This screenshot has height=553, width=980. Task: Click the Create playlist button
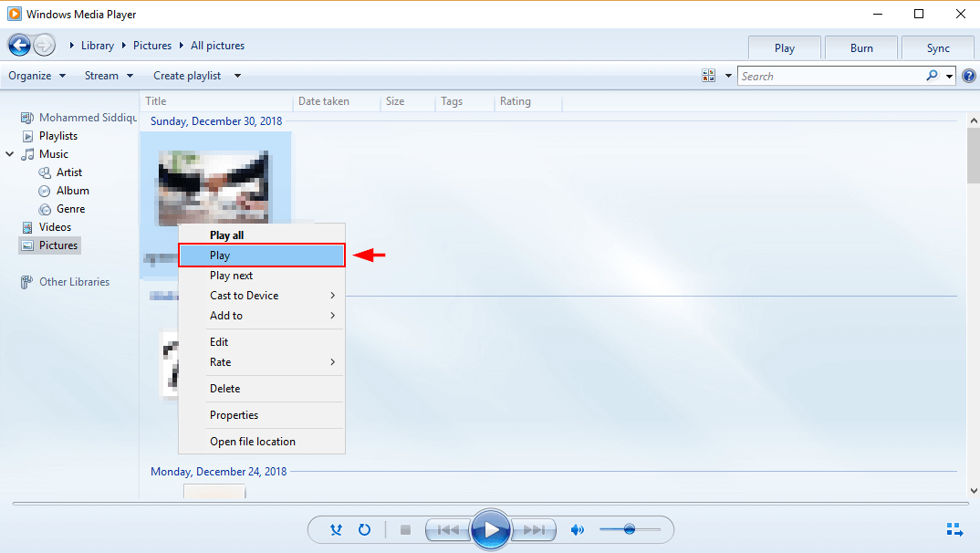[x=187, y=76]
